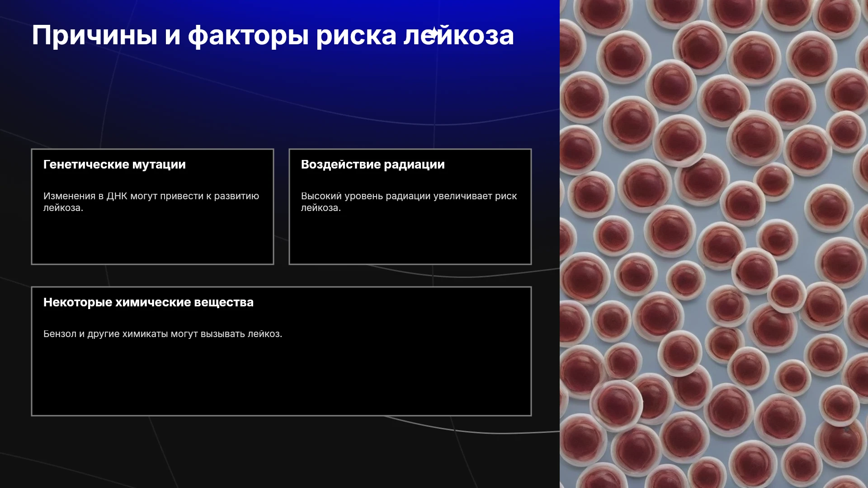The image size is (868, 488).
Task: Select the slide title about причины лейкоза
Action: click(x=273, y=35)
